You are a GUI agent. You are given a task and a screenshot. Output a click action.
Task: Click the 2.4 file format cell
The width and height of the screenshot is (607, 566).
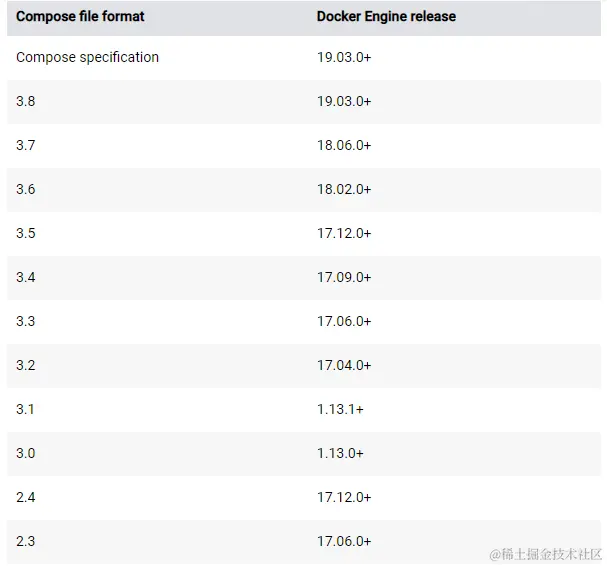tap(26, 497)
